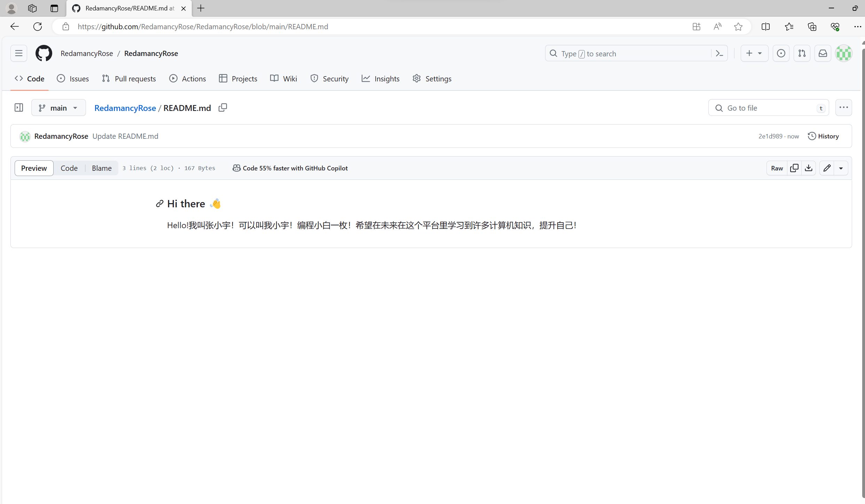Open the Actions tab
The height and width of the screenshot is (504, 865).
click(187, 79)
